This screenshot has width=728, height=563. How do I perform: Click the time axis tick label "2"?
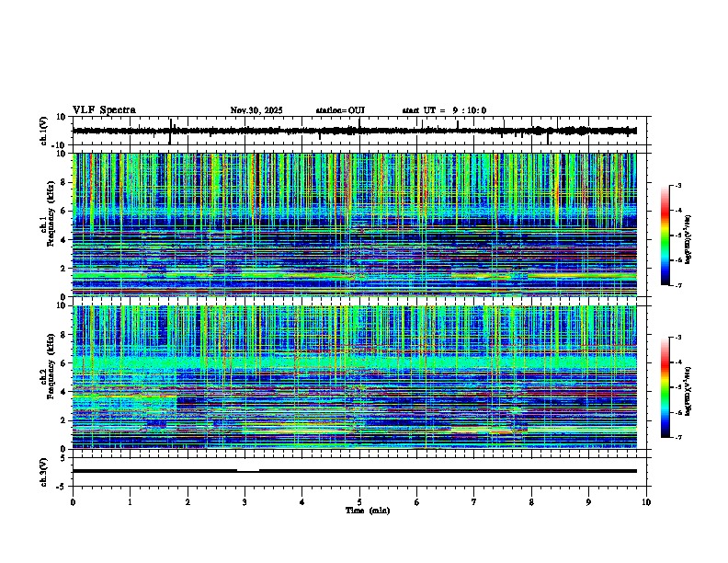click(x=188, y=502)
